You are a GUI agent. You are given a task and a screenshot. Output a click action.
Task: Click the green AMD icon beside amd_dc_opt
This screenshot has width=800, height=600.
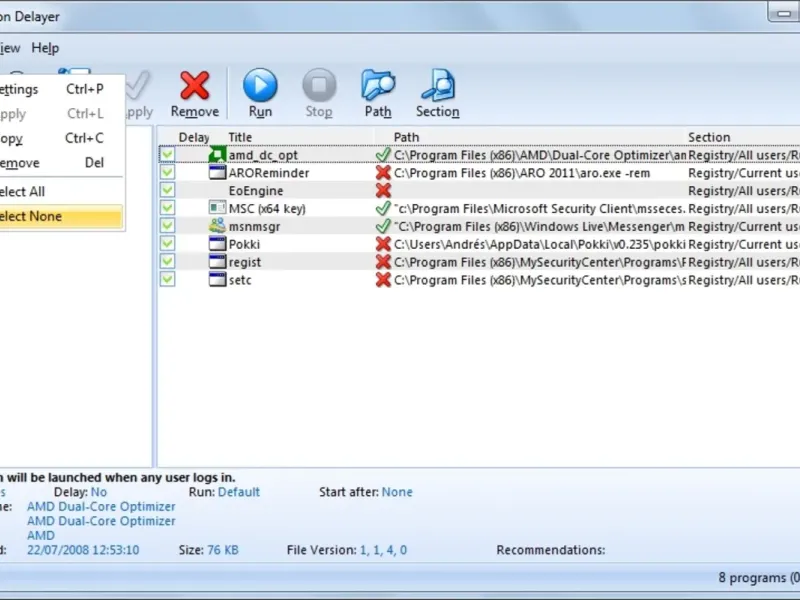pos(217,155)
